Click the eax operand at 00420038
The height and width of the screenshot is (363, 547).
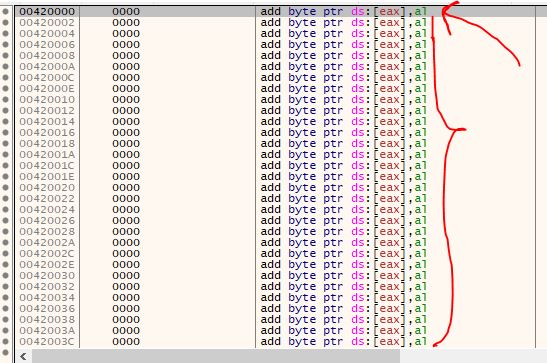[389, 319]
